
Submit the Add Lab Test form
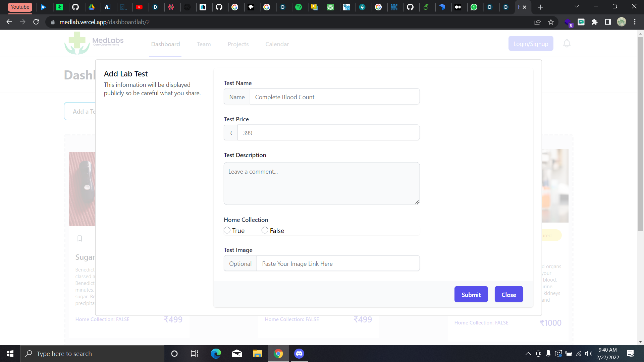pos(471,294)
